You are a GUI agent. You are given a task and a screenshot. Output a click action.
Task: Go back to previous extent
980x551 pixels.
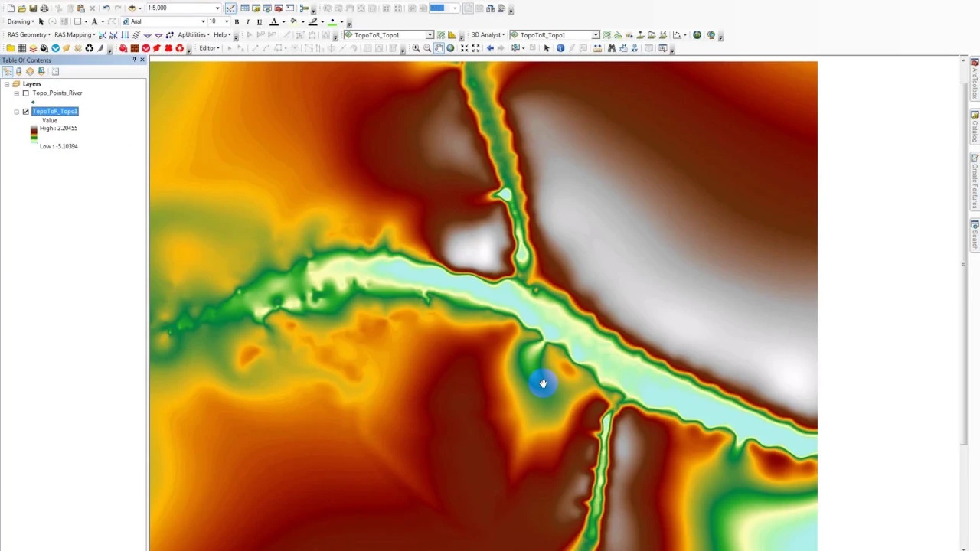click(490, 48)
